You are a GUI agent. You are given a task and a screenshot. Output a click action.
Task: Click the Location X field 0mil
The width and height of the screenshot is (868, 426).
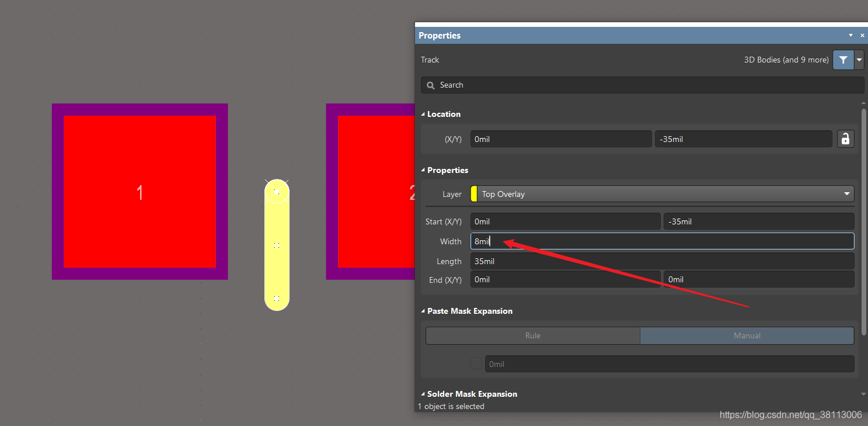click(x=561, y=139)
